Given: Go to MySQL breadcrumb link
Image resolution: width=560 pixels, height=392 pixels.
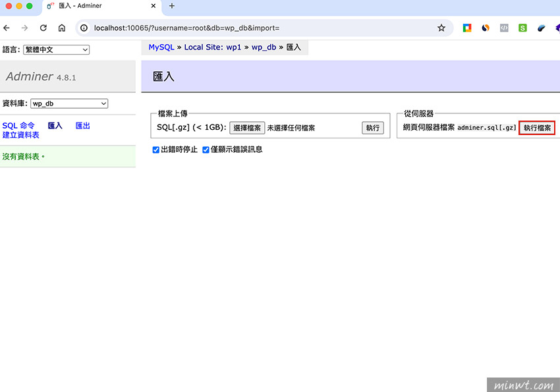Looking at the screenshot, I should (161, 47).
